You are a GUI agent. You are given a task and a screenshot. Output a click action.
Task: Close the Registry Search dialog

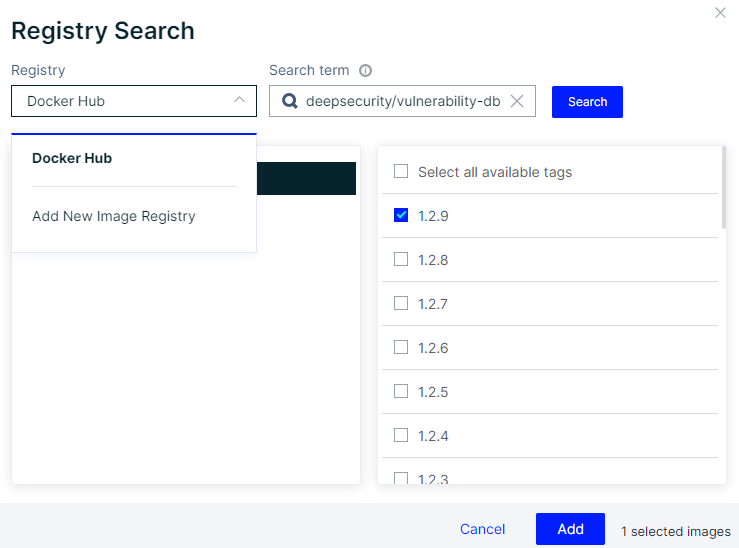(x=720, y=13)
